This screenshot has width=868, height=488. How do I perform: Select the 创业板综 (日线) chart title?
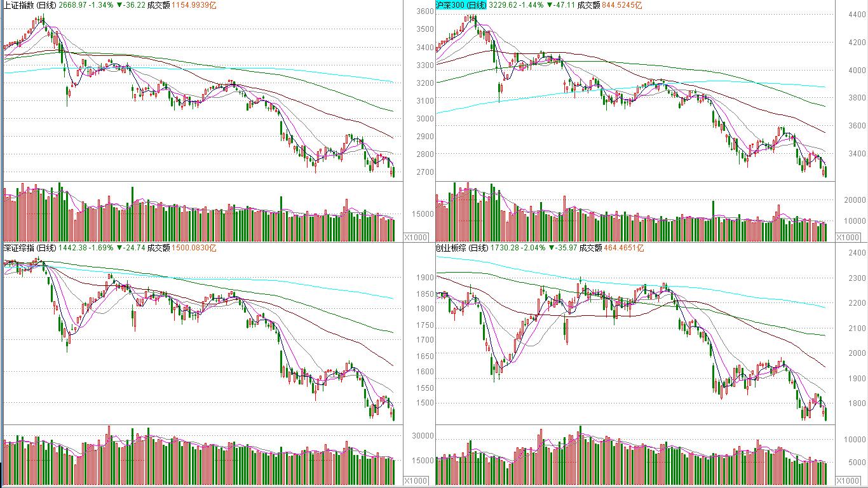(x=461, y=248)
